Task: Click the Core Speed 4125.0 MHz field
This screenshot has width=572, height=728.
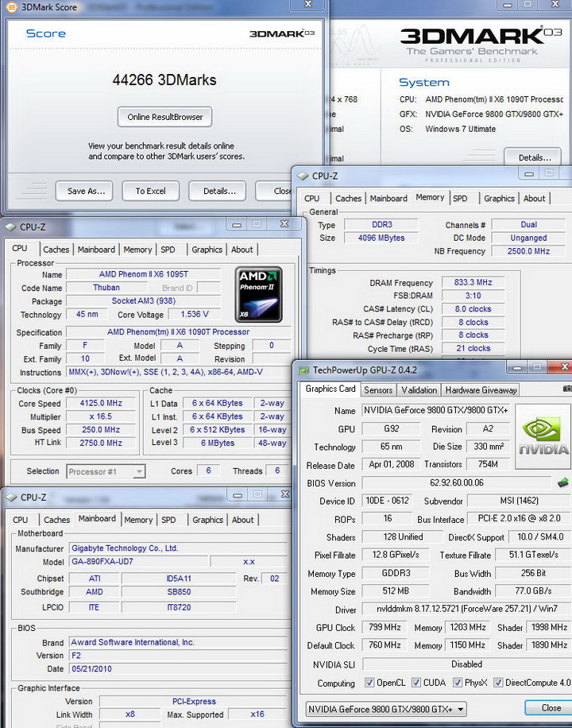Action: click(101, 403)
